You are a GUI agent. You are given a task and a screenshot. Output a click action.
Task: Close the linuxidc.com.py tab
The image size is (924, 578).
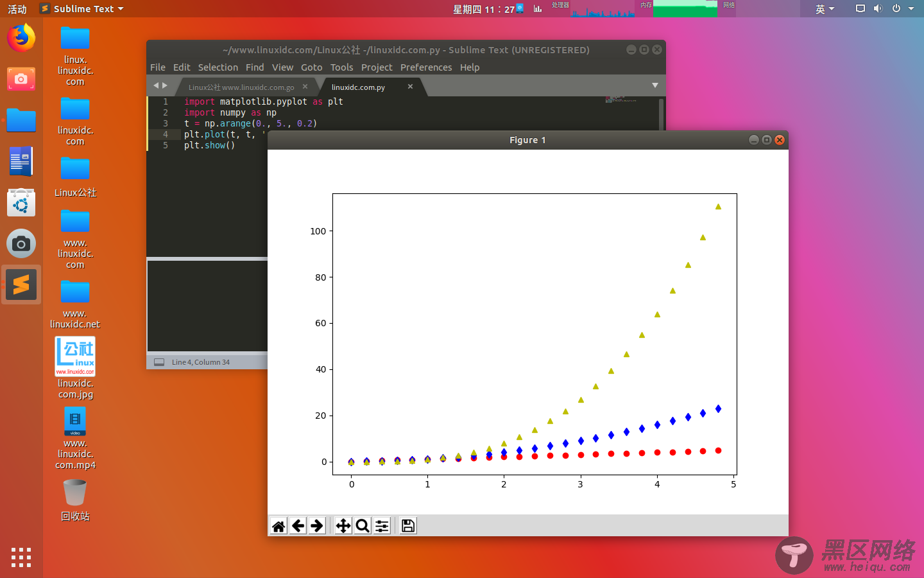[x=410, y=86]
